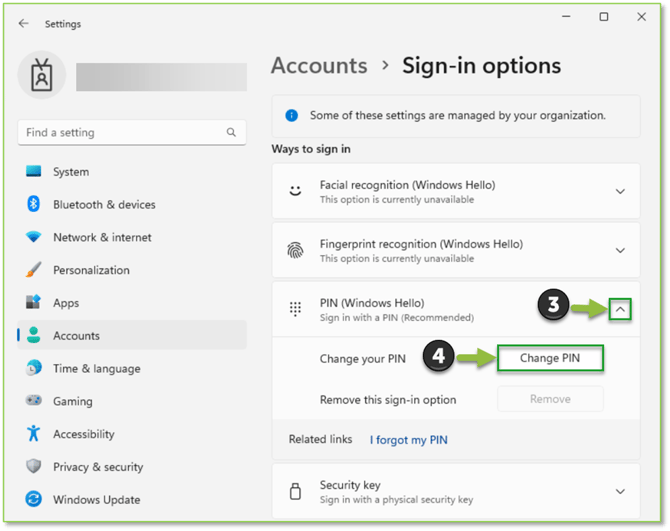Click the Windows Update icon

(34, 499)
